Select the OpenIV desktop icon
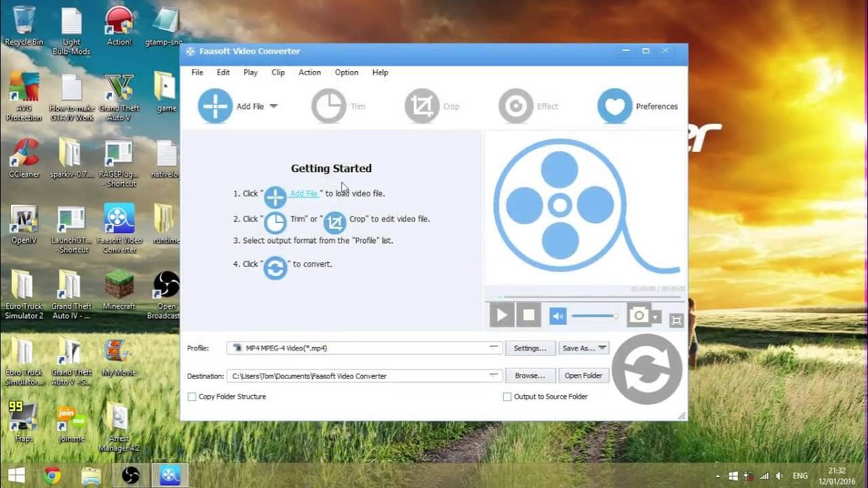This screenshot has height=488, width=868. click(x=24, y=225)
